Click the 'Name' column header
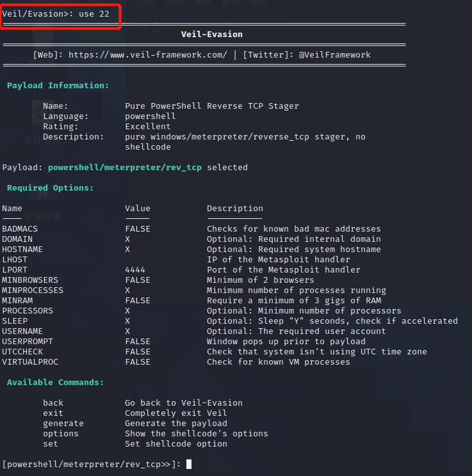 click(12, 209)
